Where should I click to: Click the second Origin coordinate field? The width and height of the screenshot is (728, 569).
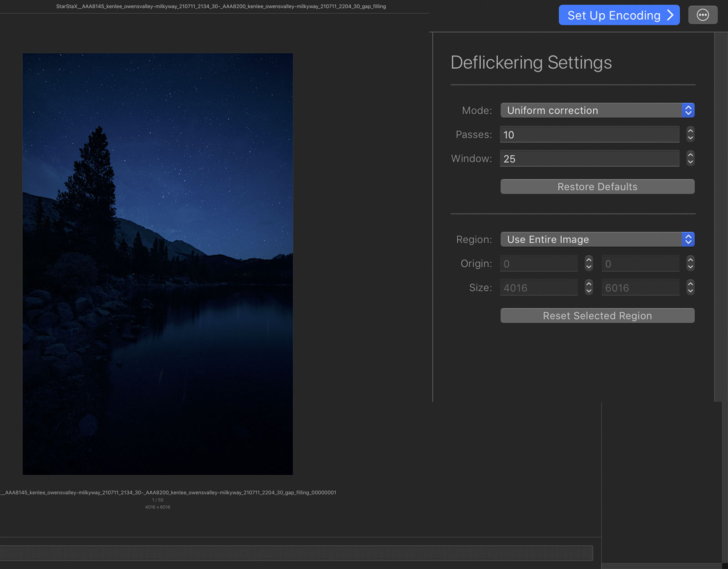pyautogui.click(x=640, y=264)
